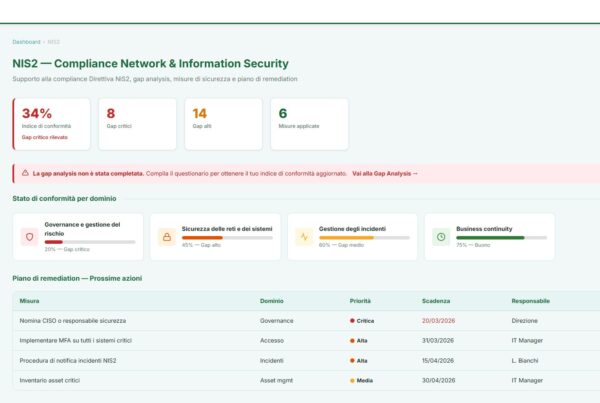Click the Asset mgmt domain cell
This screenshot has height=403, width=600.
point(276,380)
